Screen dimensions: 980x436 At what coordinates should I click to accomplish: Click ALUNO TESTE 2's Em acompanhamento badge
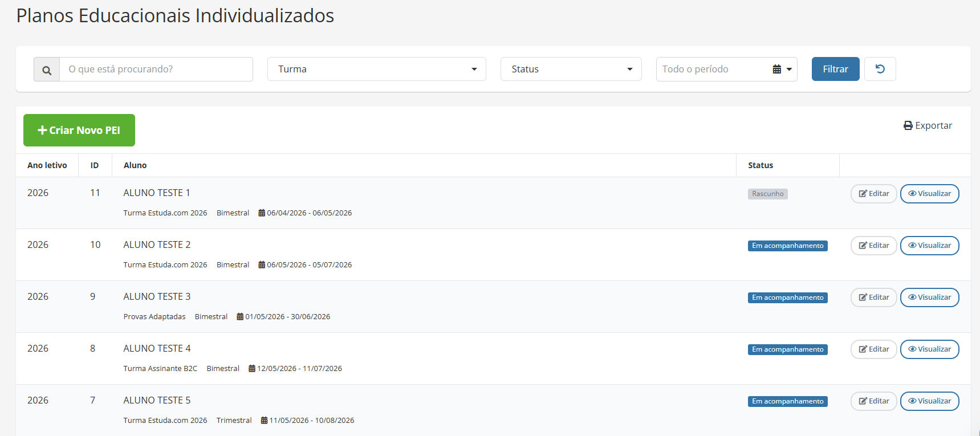788,246
